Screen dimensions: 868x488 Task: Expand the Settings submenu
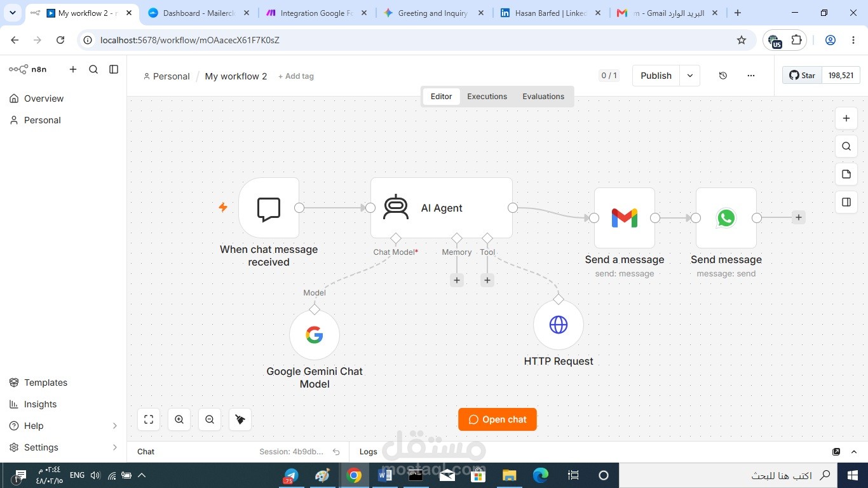point(115,447)
